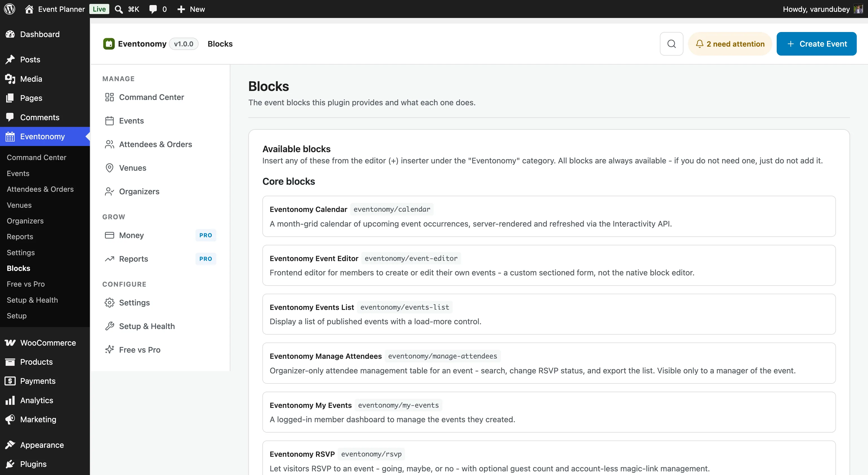Click the Core blocks heading
The height and width of the screenshot is (475, 868).
coord(289,181)
